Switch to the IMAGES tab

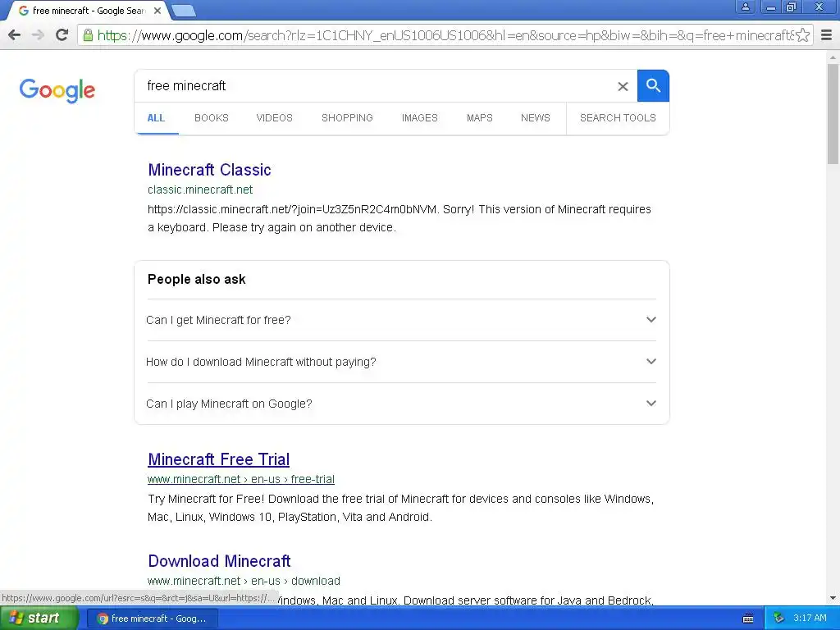[x=419, y=118]
